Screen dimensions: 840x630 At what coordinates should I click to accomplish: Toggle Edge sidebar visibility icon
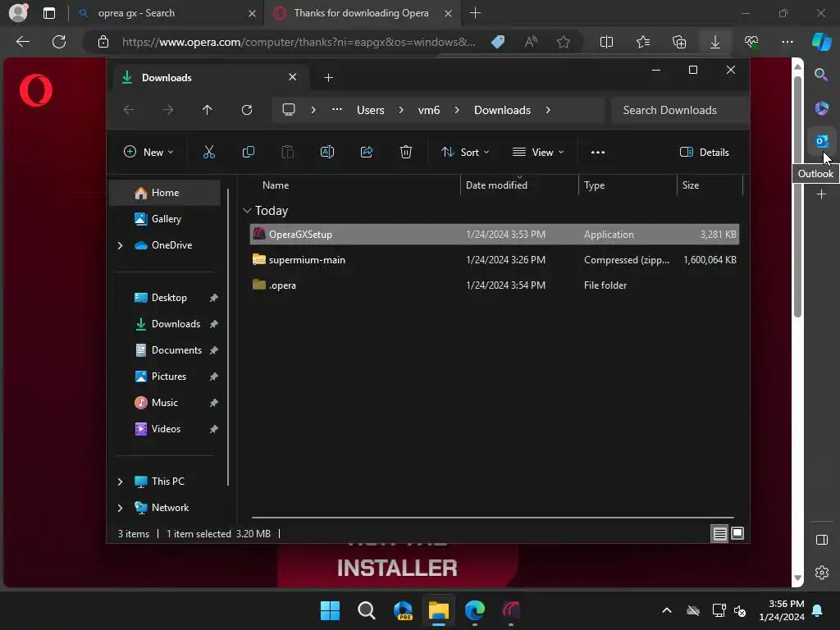[822, 540]
